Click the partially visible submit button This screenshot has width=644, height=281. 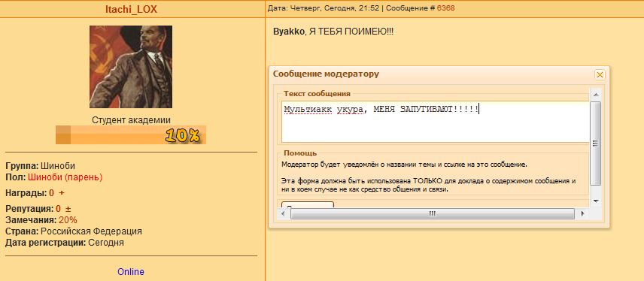(x=308, y=204)
